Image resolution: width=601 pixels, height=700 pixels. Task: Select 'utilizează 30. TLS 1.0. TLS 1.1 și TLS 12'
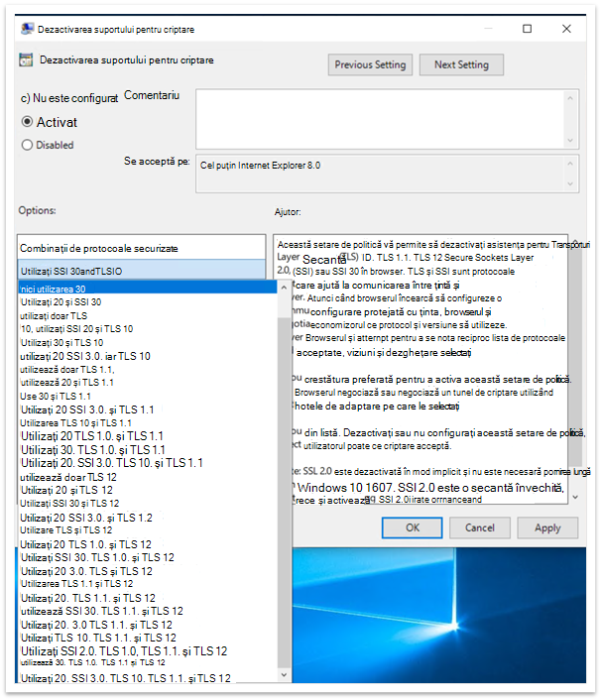tap(148, 663)
